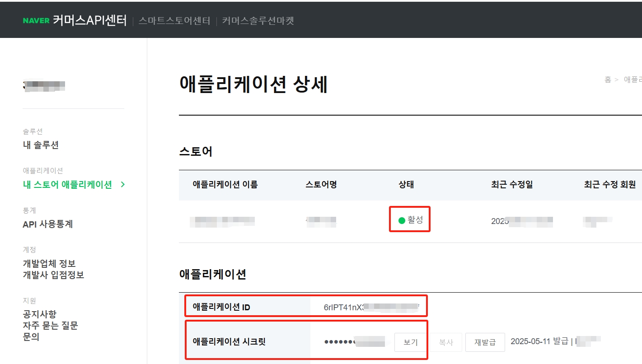Viewport: 642px width, 364px height.
Task: Navigate to 개발업체 정보
Action: (x=49, y=264)
